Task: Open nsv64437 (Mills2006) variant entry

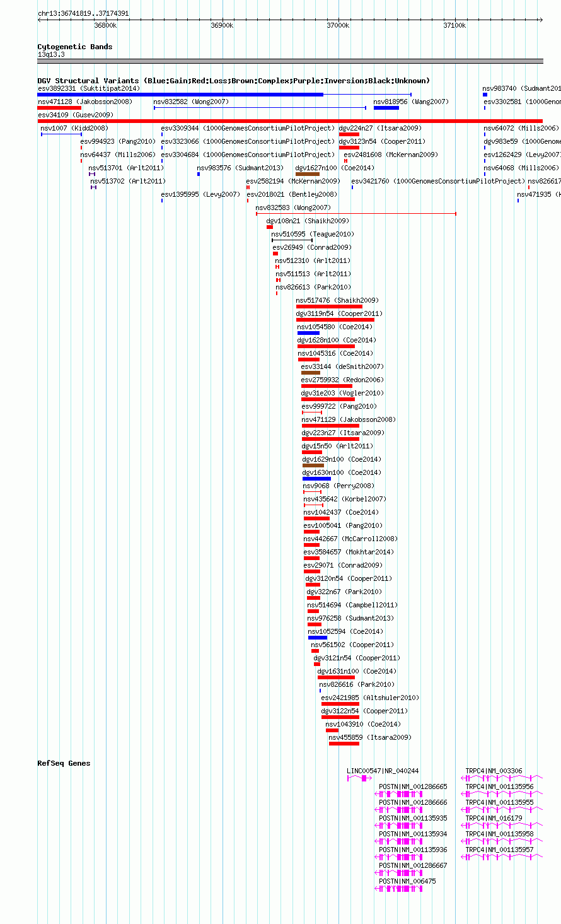Action: (118, 155)
